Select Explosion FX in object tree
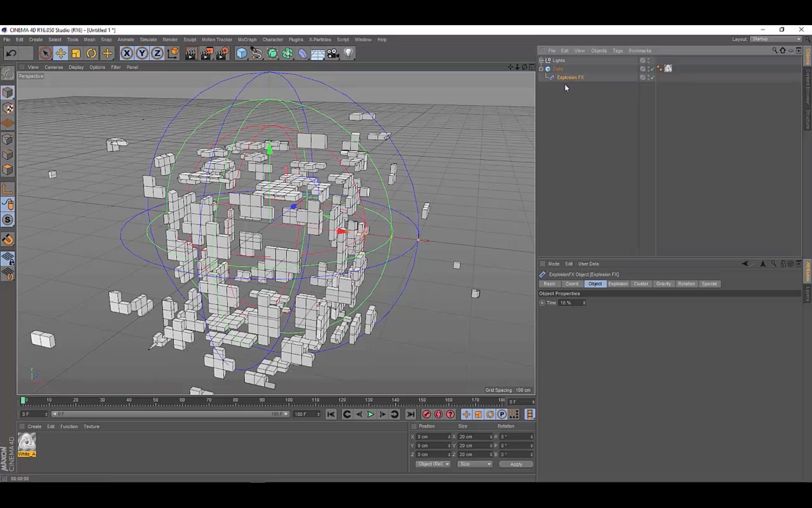Viewport: 812px width, 508px height. [570, 77]
